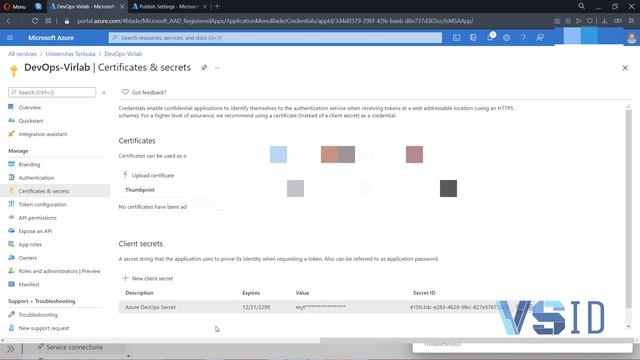
Task: Open the account avatar menu
Action: [x=631, y=38]
